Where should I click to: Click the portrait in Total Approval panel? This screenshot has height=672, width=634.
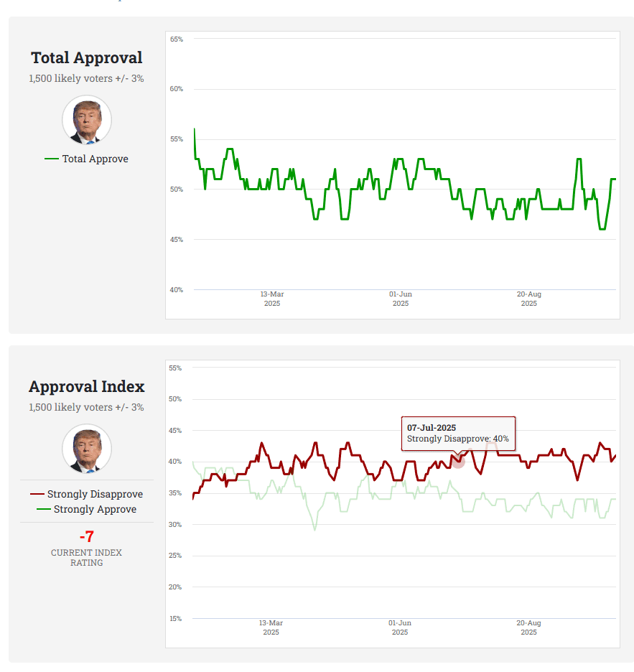tap(87, 120)
